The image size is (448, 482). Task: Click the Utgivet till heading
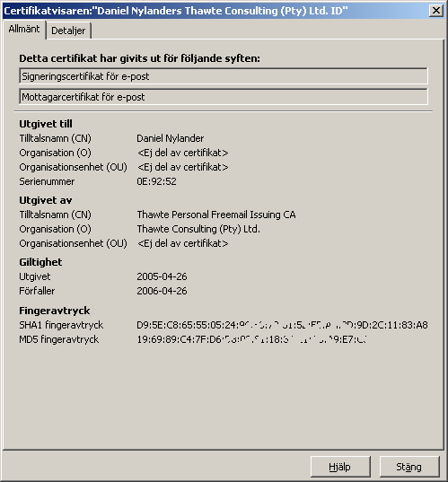click(x=46, y=124)
